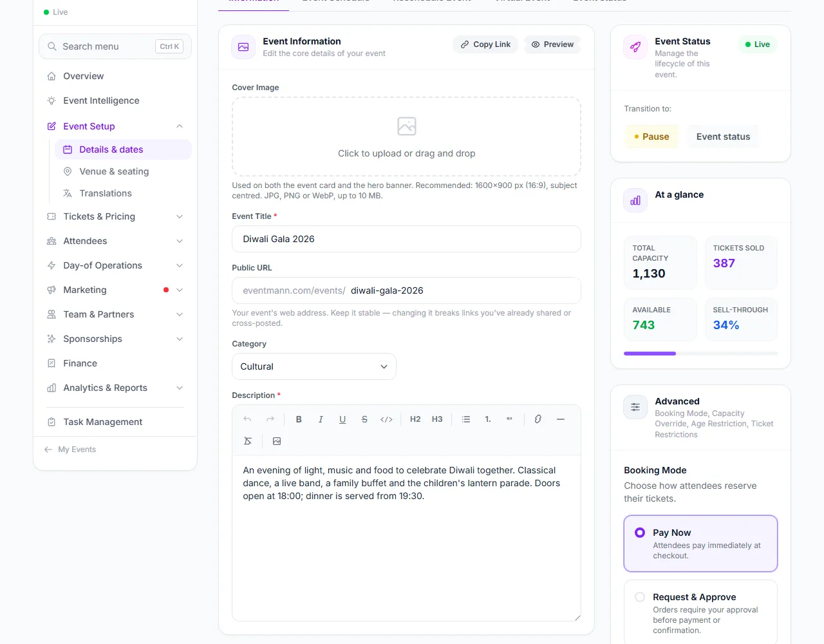Copy the event link
This screenshot has height=644, width=824.
[485, 44]
